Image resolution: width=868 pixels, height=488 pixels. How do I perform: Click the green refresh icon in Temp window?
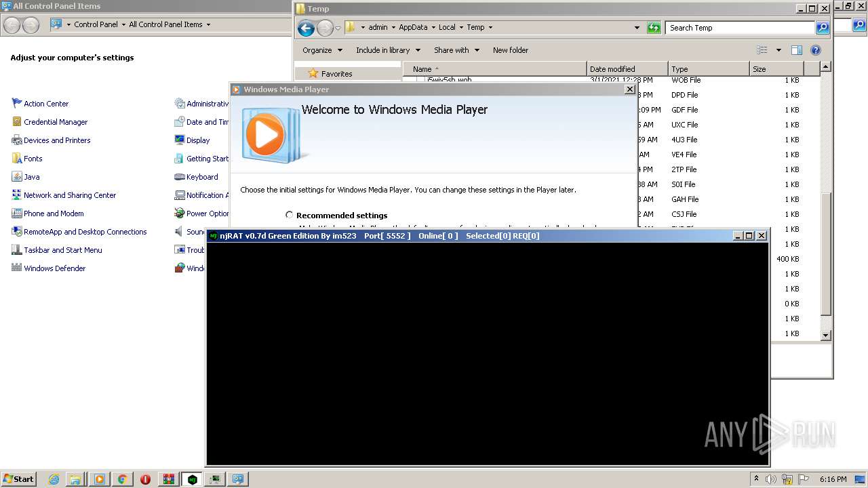pos(654,28)
